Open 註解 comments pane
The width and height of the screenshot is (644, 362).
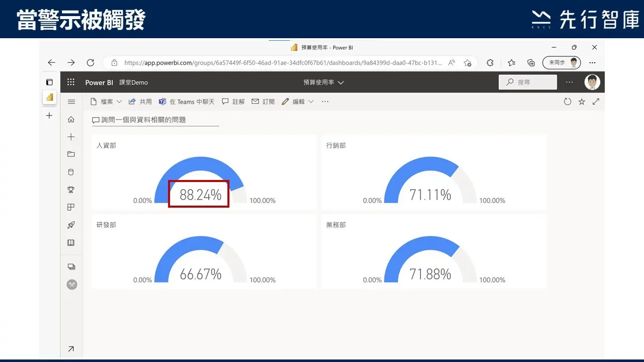coord(233,102)
